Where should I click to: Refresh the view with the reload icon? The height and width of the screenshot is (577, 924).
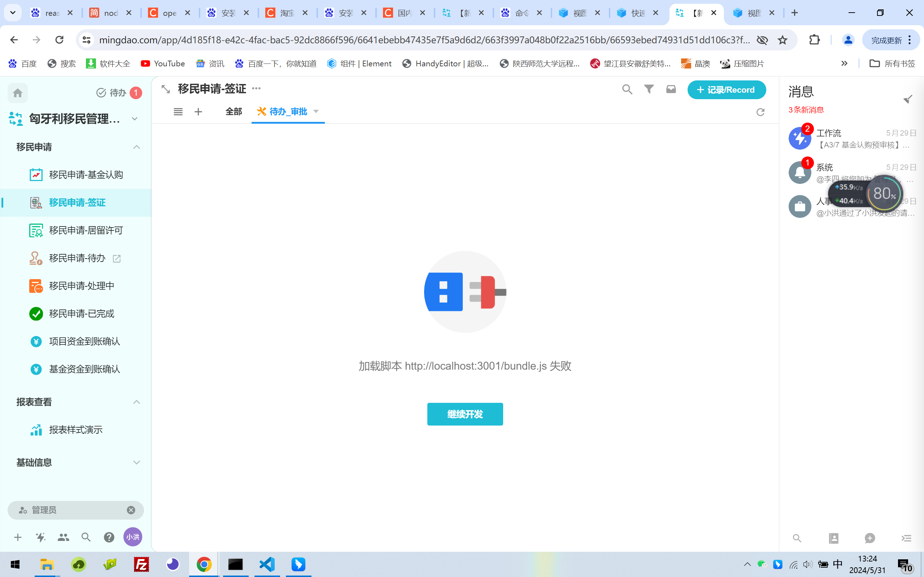tap(760, 112)
